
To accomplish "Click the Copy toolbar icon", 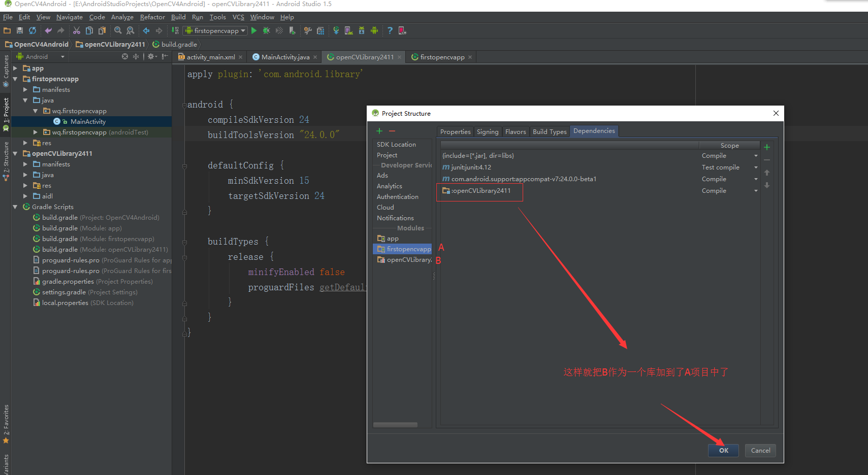I will point(89,30).
